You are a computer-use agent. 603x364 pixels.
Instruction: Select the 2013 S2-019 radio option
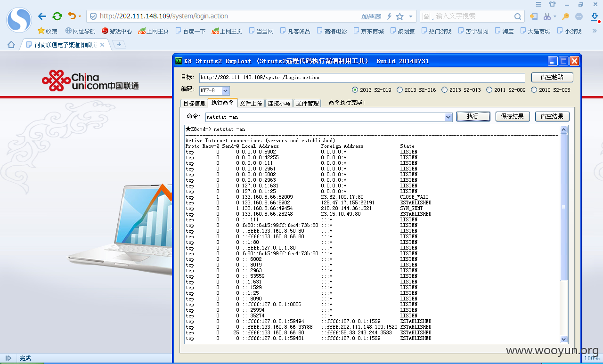pos(372,90)
